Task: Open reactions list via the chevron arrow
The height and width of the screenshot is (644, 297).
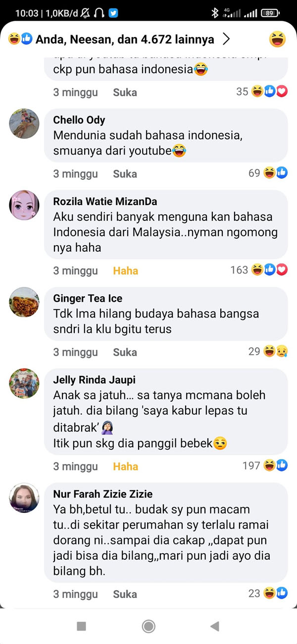Action: [226, 39]
